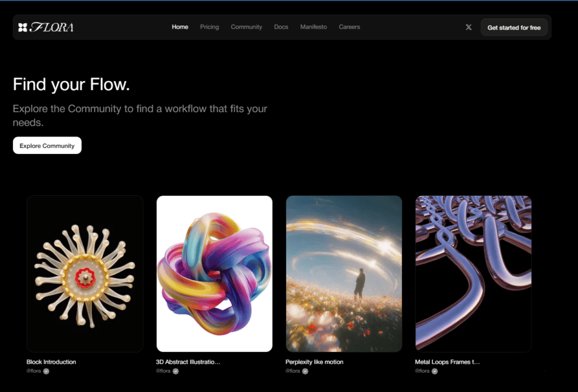This screenshot has height=392, width=578.
Task: Select the Home nav item
Action: pyautogui.click(x=180, y=27)
